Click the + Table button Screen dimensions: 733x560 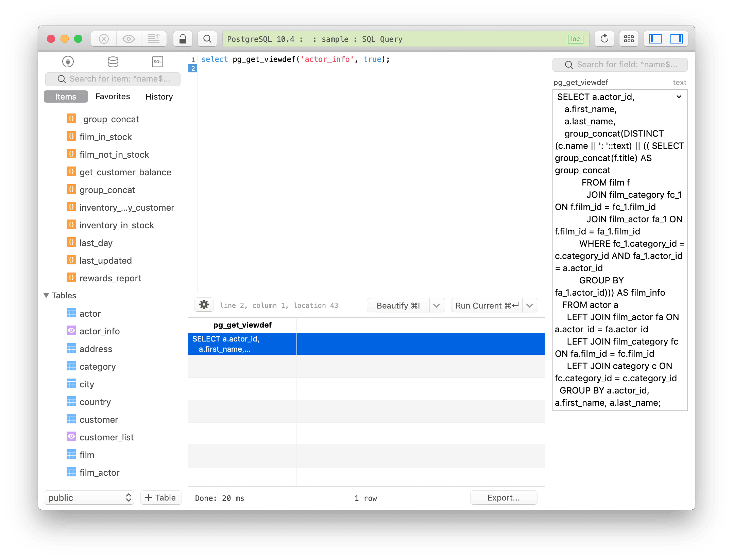[x=161, y=498]
